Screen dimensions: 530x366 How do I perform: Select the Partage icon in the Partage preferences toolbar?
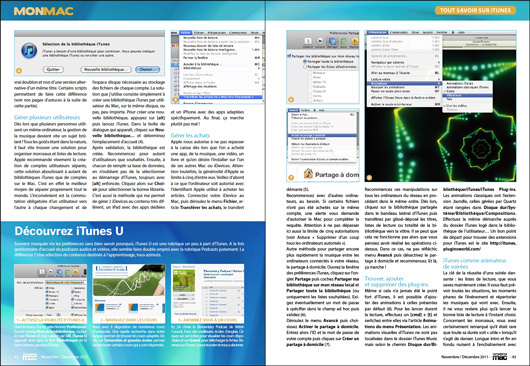(332, 42)
